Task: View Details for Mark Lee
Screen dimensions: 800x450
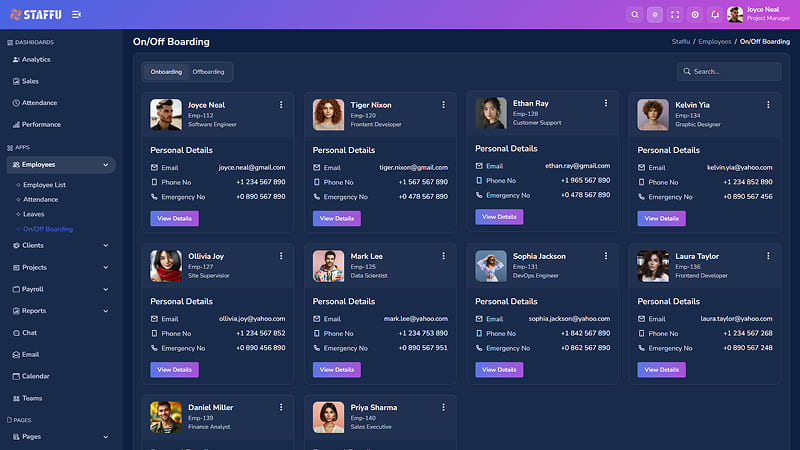Action: tap(337, 370)
